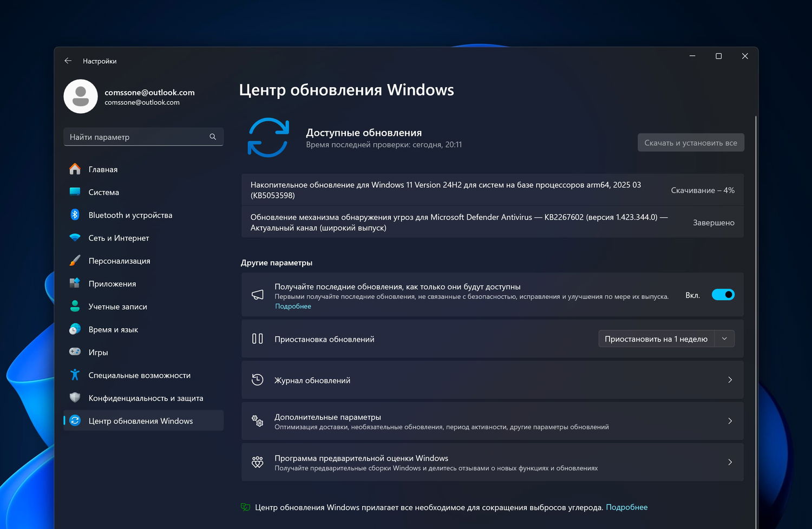Viewport: 812px width, 529px height.
Task: Minimize the Settings window
Action: [x=692, y=56]
